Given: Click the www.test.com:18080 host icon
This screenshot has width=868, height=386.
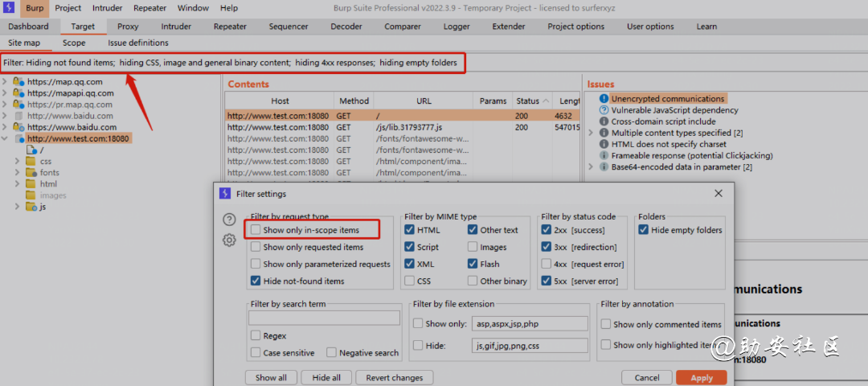Looking at the screenshot, I should pos(19,138).
